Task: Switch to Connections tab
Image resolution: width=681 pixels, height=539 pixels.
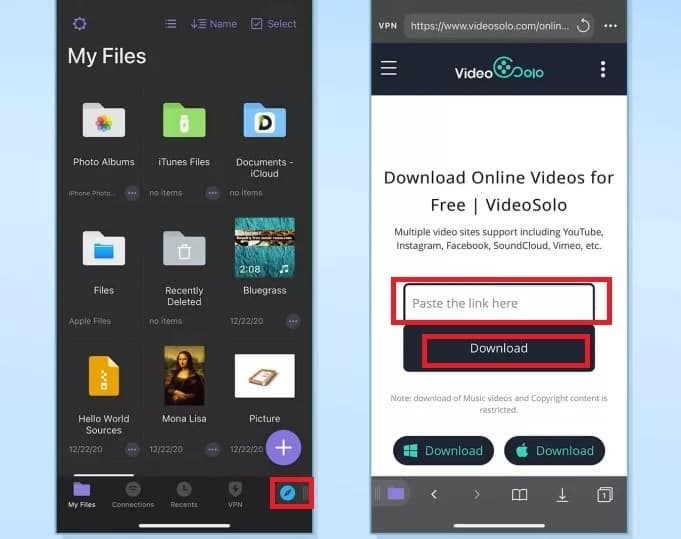Action: [x=133, y=494]
